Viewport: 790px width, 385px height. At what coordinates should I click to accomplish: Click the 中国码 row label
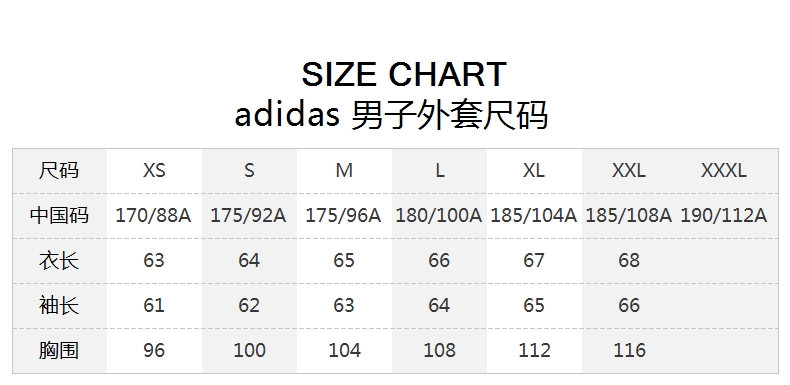59,216
